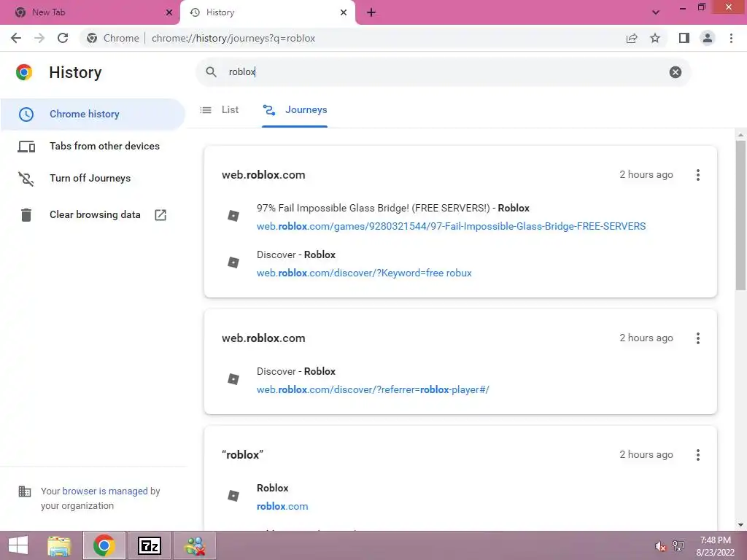Open the more menu of the second web.roblox.com journey
Image resolution: width=747 pixels, height=560 pixels.
click(698, 338)
